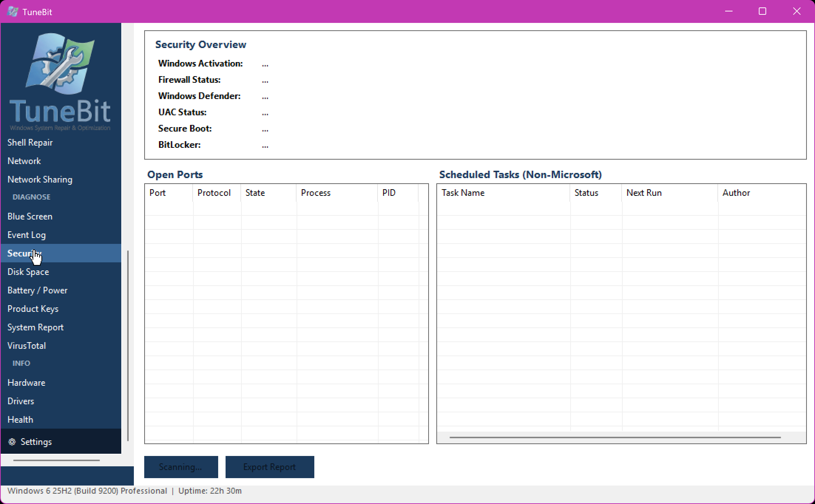The height and width of the screenshot is (504, 815).
Task: Sort scheduled tasks by Author column
Action: click(x=762, y=193)
